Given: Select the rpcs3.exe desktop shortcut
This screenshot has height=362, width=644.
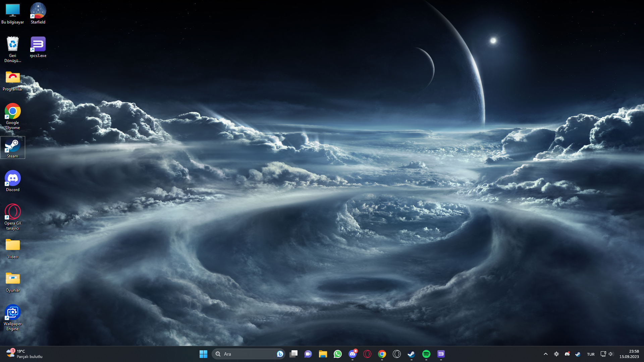Looking at the screenshot, I should point(38,47).
